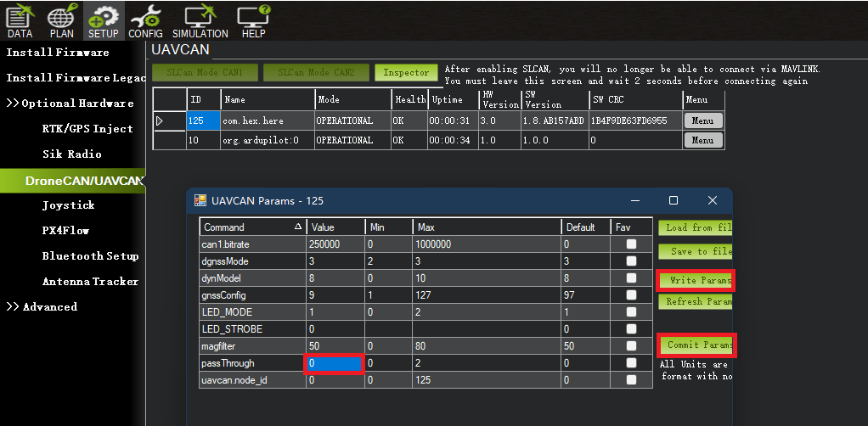
Task: Open the HELP monitor icon
Action: click(x=254, y=21)
